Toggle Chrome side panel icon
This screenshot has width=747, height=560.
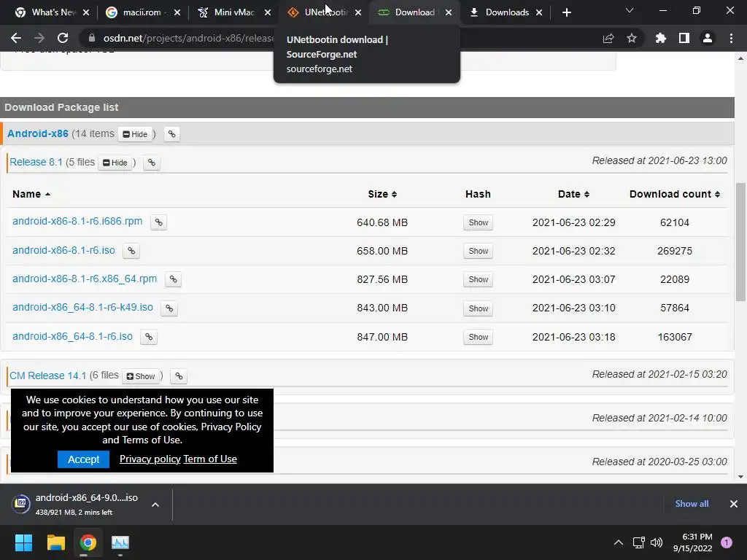coord(684,38)
